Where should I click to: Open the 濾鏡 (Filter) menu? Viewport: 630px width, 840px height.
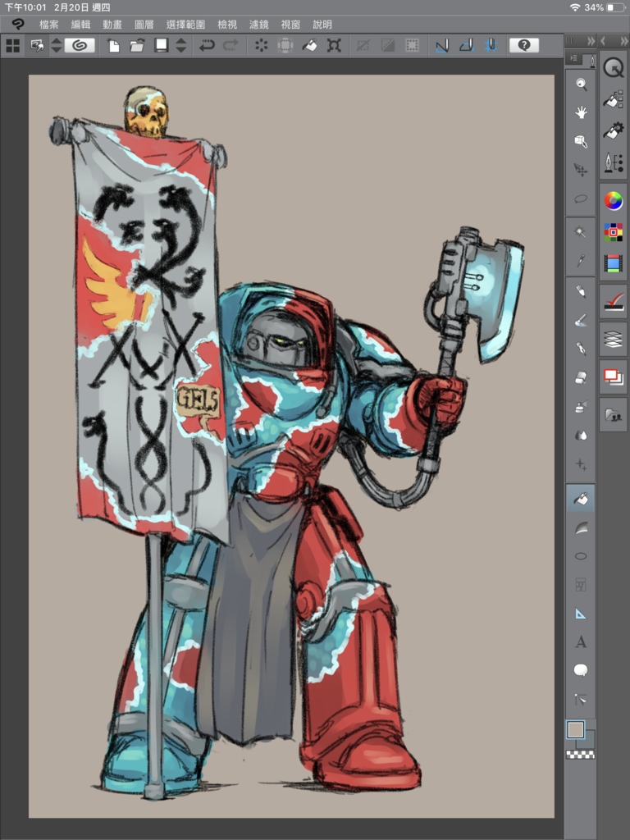point(258,24)
